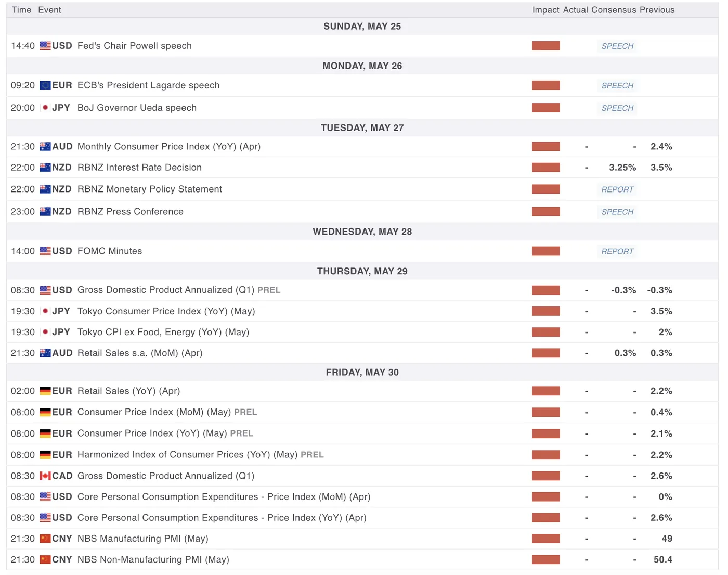This screenshot has width=728, height=575.
Task: Click the Australian flag on Monthly Consumer Price Index row
Action: (45, 147)
